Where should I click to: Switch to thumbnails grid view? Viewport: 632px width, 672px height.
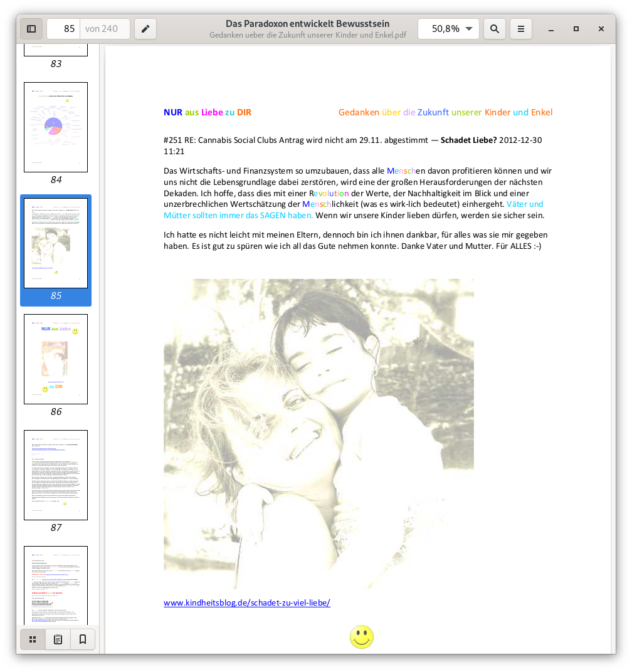point(33,639)
